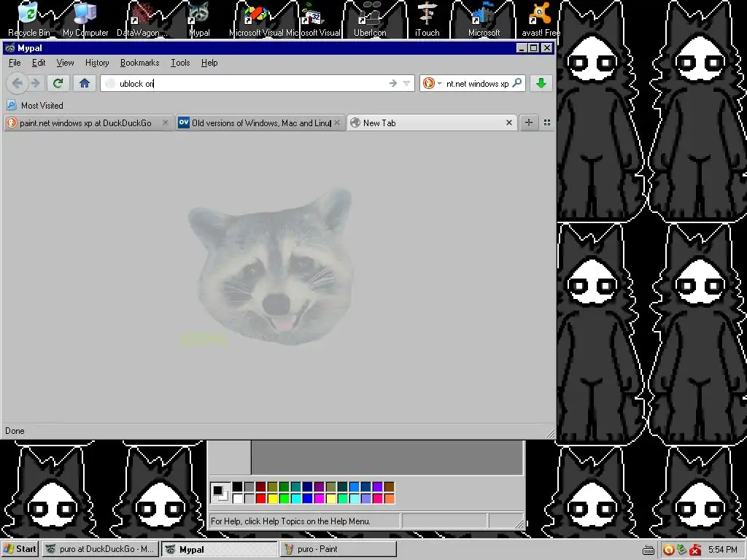The width and height of the screenshot is (747, 560).
Task: Reload the page with the green refresh button
Action: pyautogui.click(x=58, y=83)
